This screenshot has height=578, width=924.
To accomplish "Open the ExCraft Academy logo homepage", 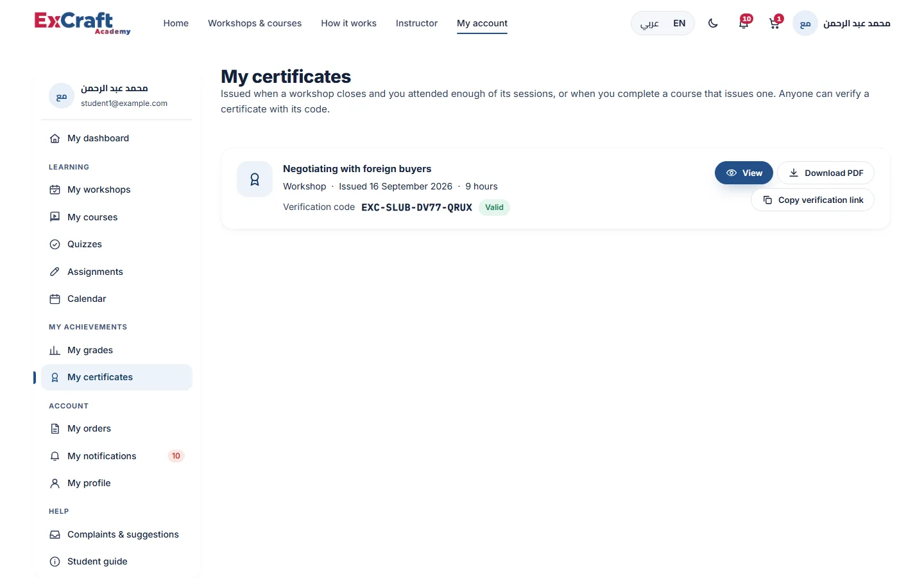I will [82, 23].
